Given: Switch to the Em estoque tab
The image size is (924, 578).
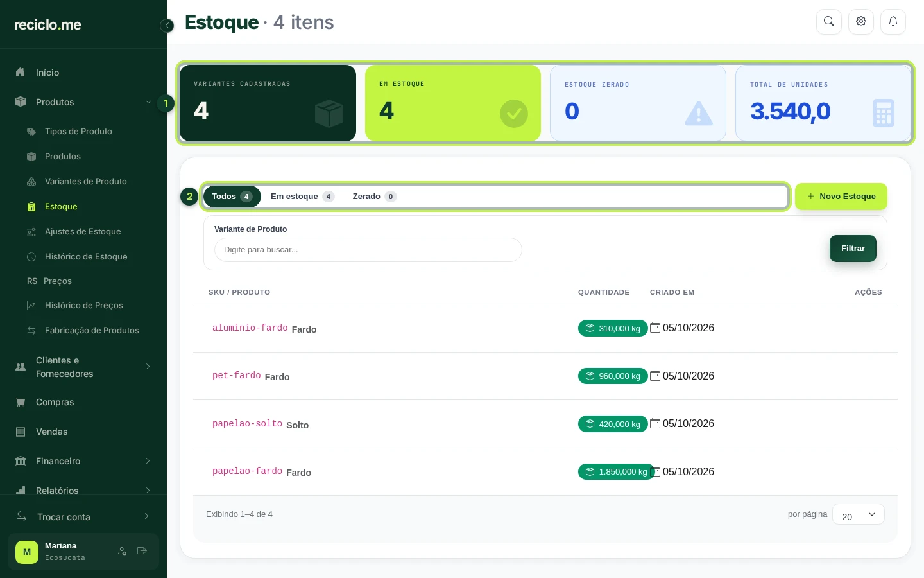Looking at the screenshot, I should coord(302,197).
